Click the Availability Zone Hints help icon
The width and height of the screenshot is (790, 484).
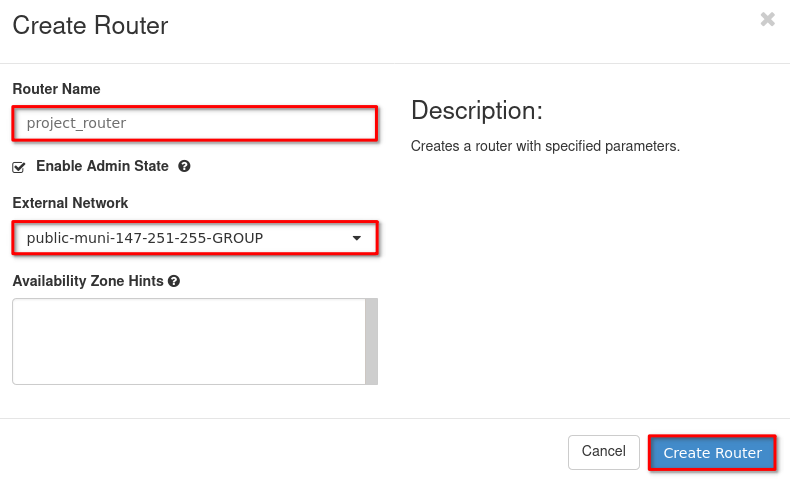174,281
